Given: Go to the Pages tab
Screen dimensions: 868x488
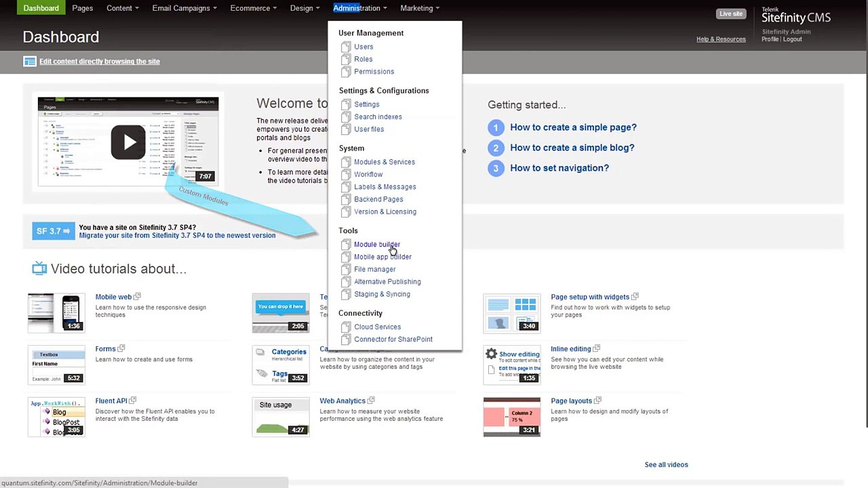Looking at the screenshot, I should [x=83, y=8].
